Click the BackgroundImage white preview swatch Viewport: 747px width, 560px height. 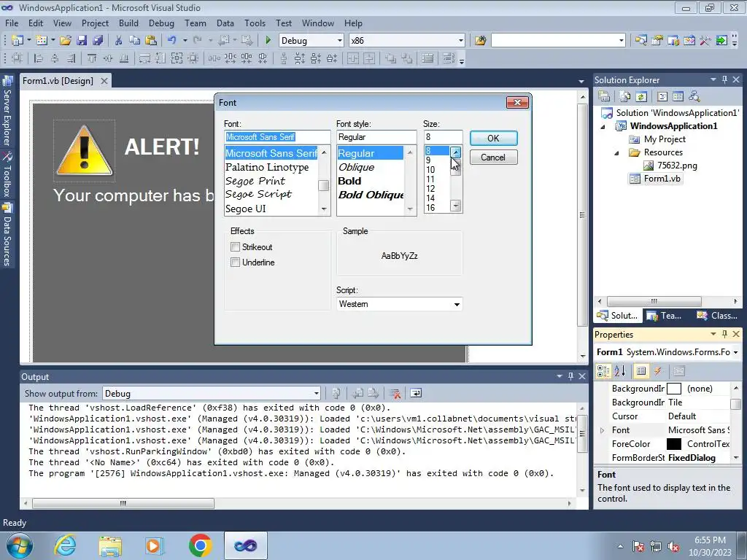point(673,389)
